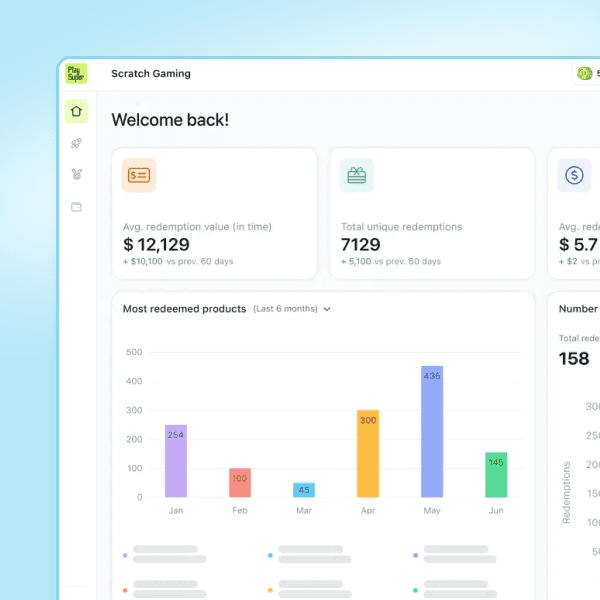Expand the Last 6 months dropdown chevron

tap(327, 309)
